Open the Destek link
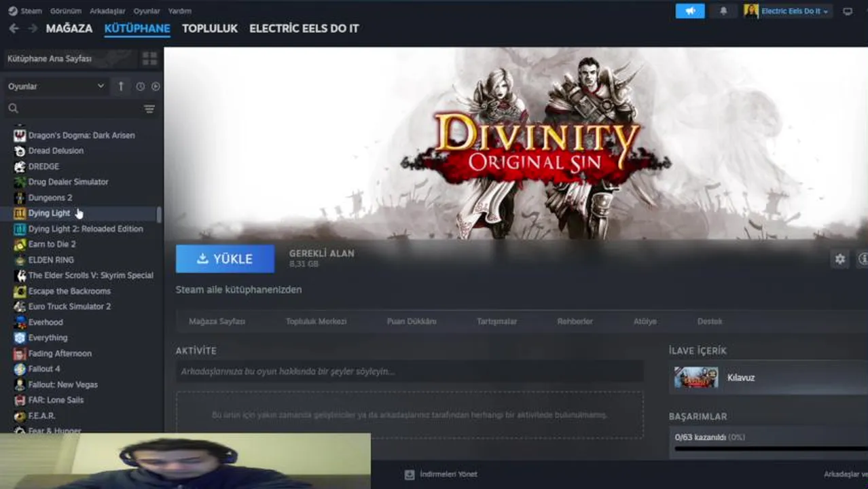868x489 pixels. [710, 321]
